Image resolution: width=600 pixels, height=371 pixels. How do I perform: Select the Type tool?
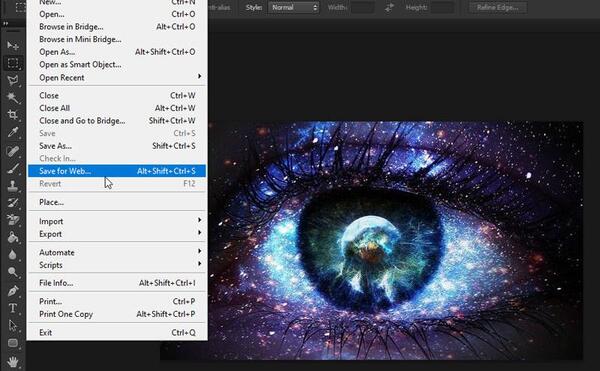coord(13,308)
